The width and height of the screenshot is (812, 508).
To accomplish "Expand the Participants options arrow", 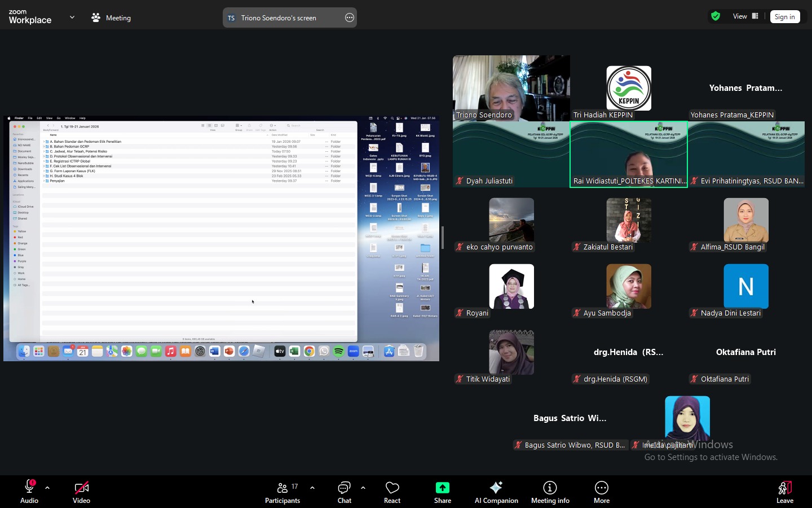I will pos(312,488).
